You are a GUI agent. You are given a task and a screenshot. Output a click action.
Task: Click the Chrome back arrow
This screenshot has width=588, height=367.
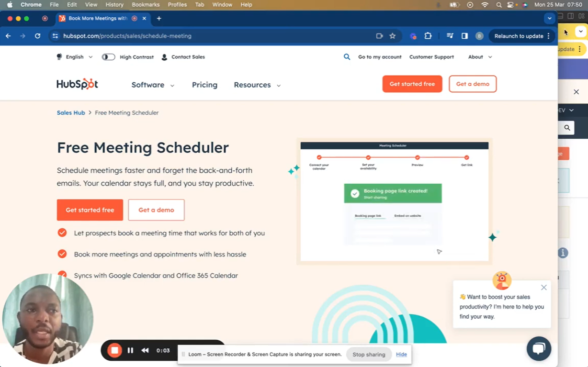point(8,36)
